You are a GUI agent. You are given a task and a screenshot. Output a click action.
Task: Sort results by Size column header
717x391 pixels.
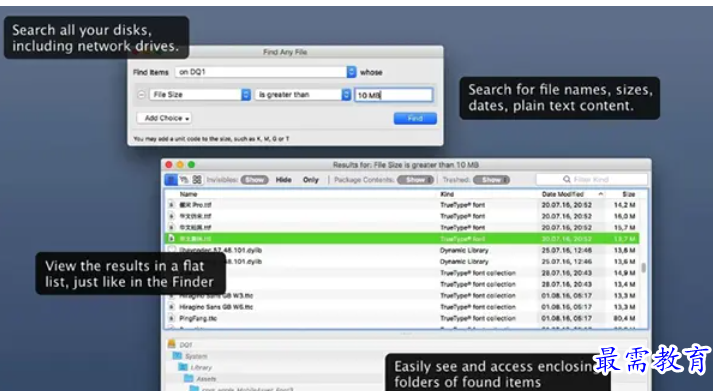(x=629, y=194)
